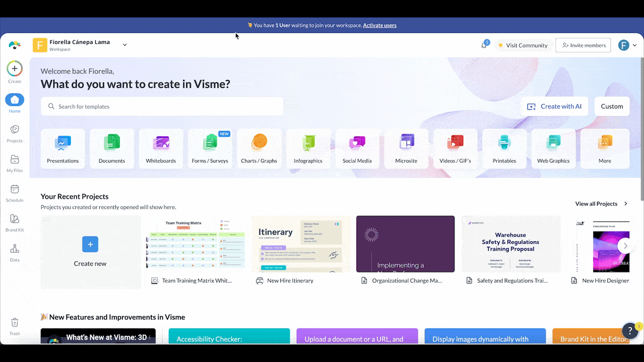Open Trash in the sidebar
This screenshot has height=362, width=644.
[14, 326]
